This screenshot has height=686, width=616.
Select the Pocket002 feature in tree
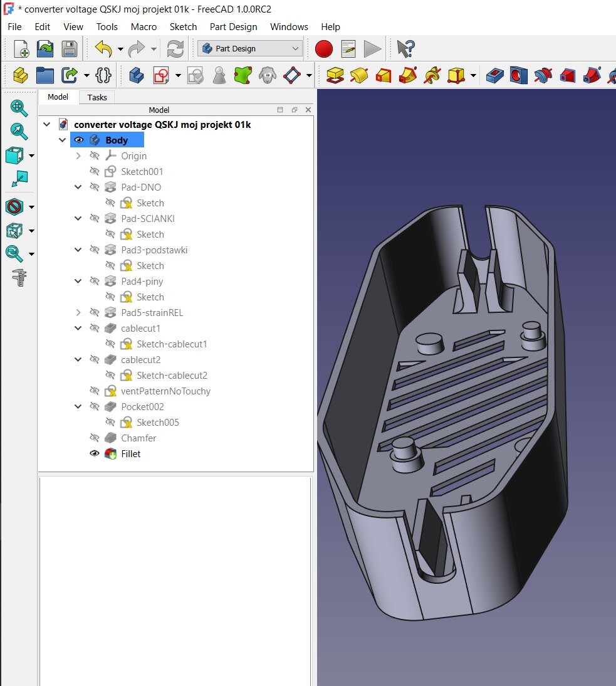coord(142,406)
